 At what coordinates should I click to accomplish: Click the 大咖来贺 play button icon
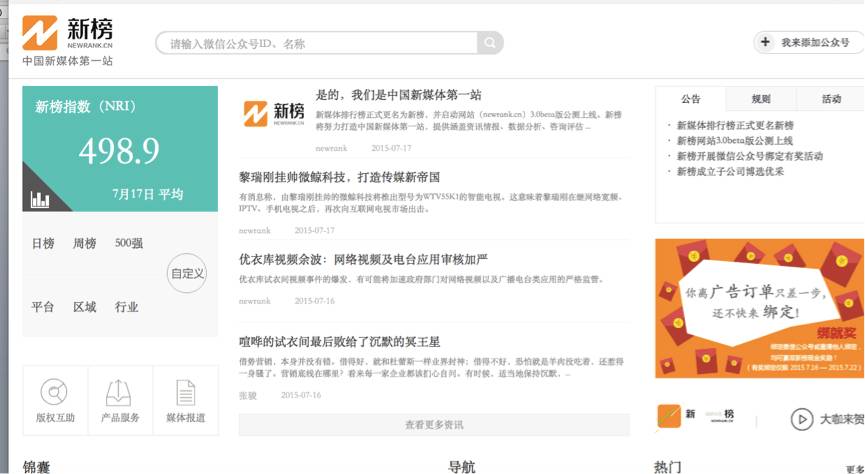(802, 419)
